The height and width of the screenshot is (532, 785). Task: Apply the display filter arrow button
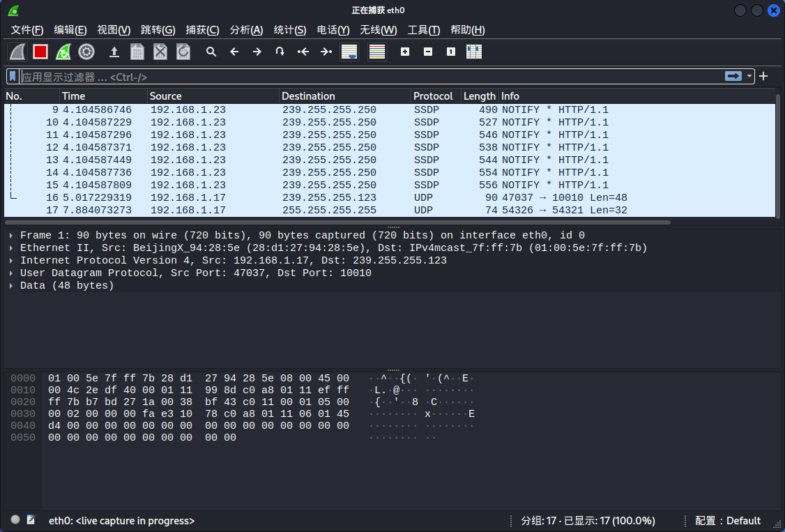[733, 76]
